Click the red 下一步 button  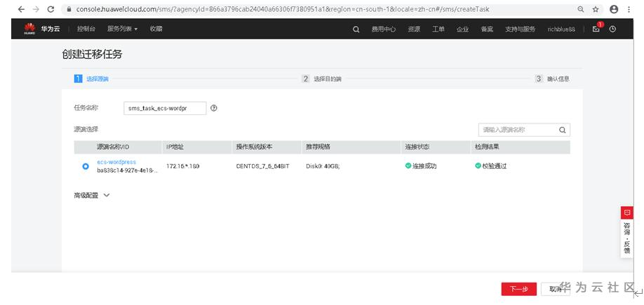tap(518, 289)
